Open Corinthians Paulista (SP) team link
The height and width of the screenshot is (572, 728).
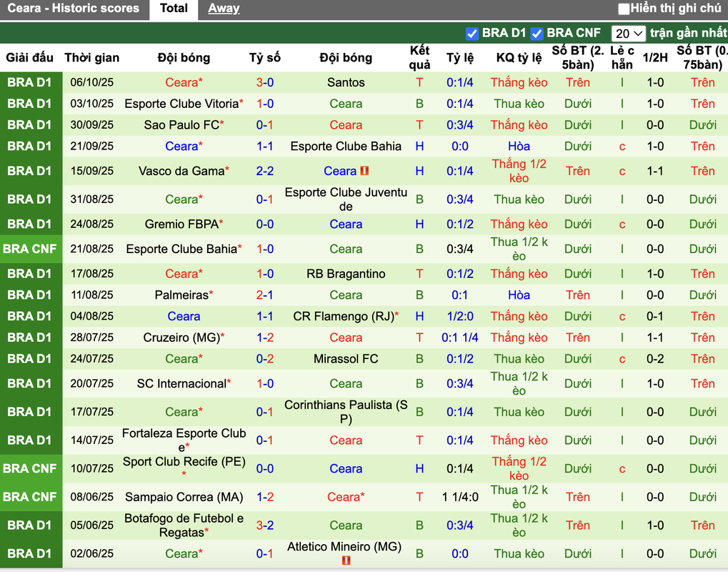point(346,412)
